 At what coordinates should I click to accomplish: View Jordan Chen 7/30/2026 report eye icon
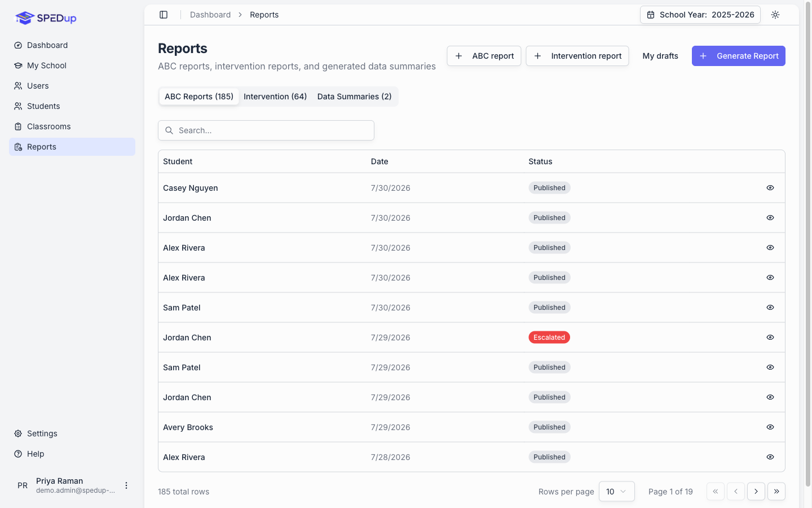click(770, 218)
